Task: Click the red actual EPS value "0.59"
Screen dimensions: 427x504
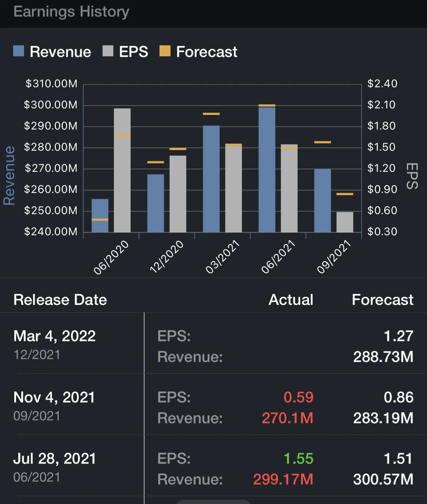Action: tap(299, 397)
